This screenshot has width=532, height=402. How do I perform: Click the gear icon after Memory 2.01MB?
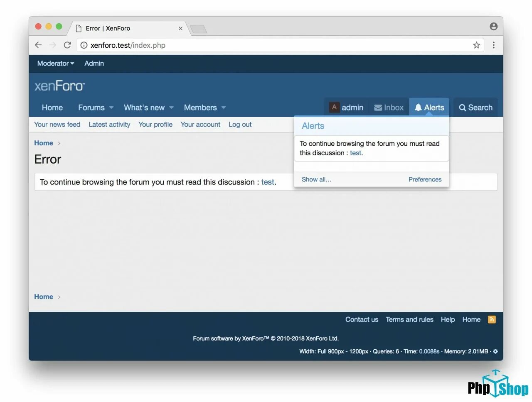495,351
